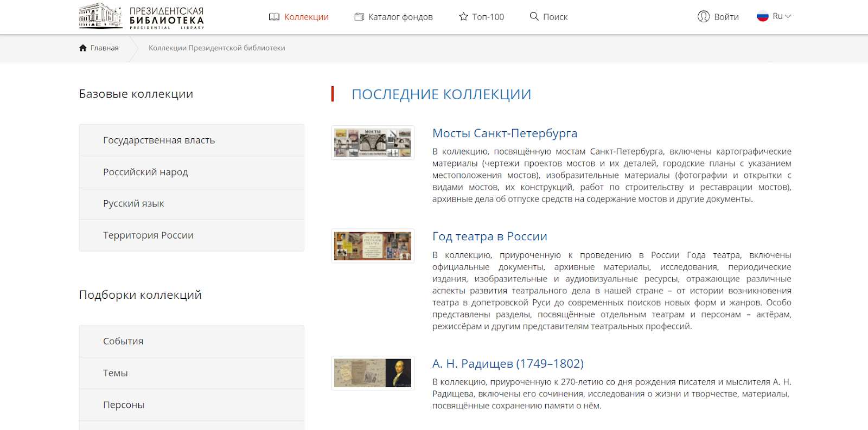Click the ПОСЛЕДНИЕ КОЛЛЕКЦИИ heading

(441, 94)
